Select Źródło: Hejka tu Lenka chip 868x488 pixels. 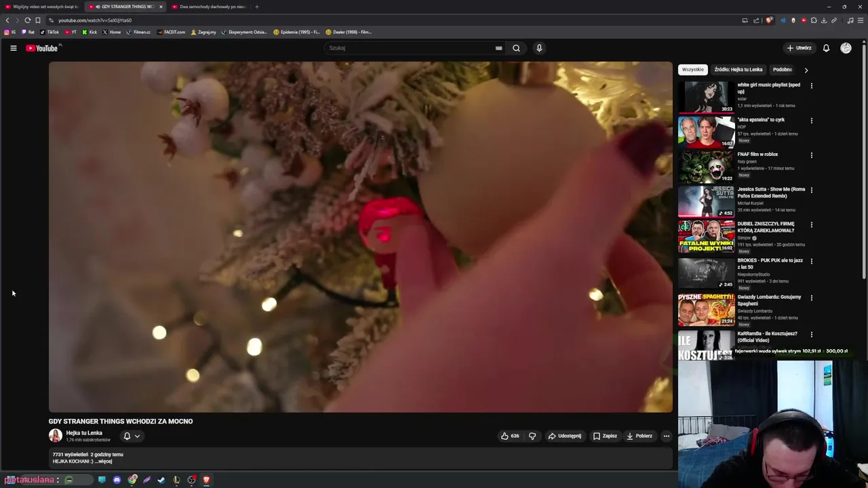(x=738, y=70)
